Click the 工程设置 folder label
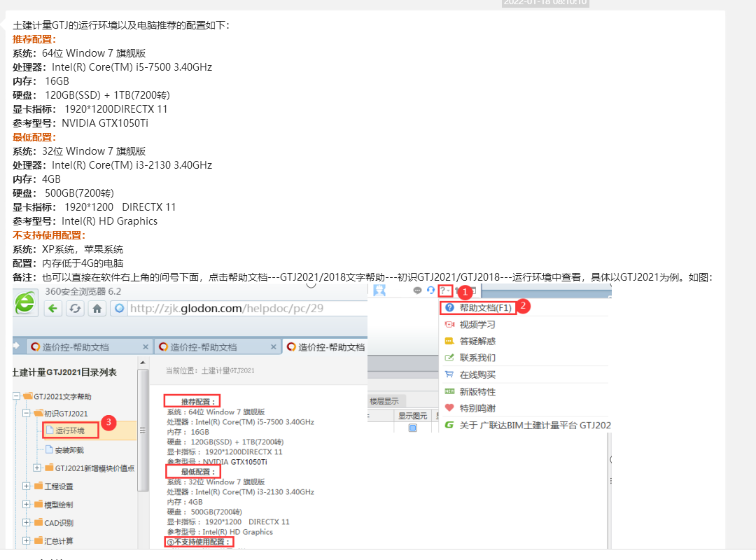Viewport: 756px width, 560px height. tap(59, 486)
